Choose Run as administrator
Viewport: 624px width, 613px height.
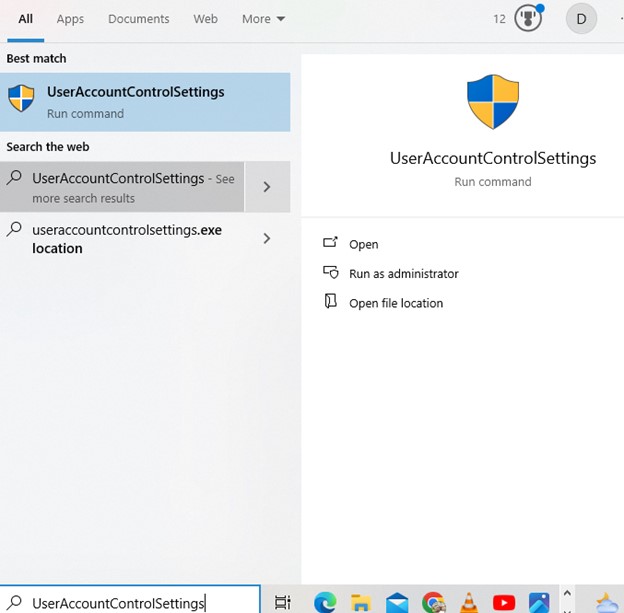404,274
